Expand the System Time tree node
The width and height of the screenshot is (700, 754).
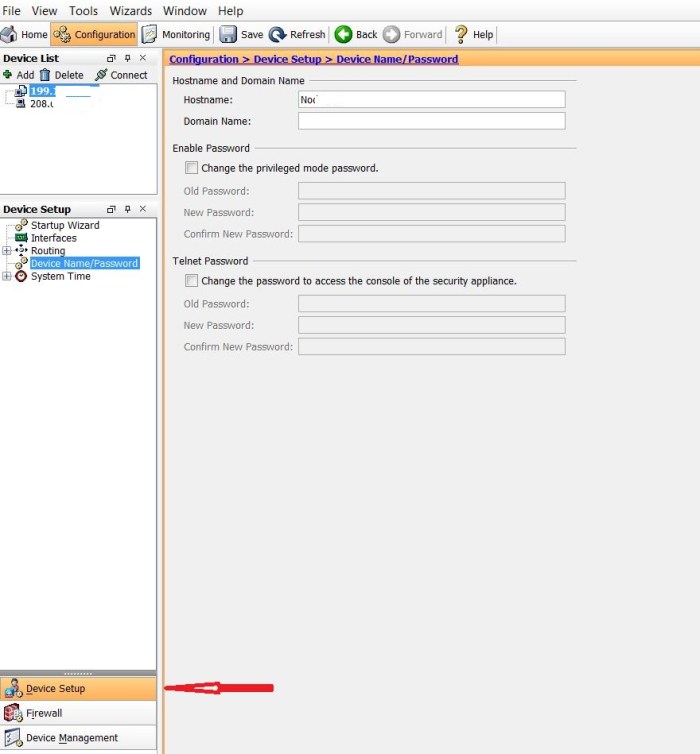(7, 277)
